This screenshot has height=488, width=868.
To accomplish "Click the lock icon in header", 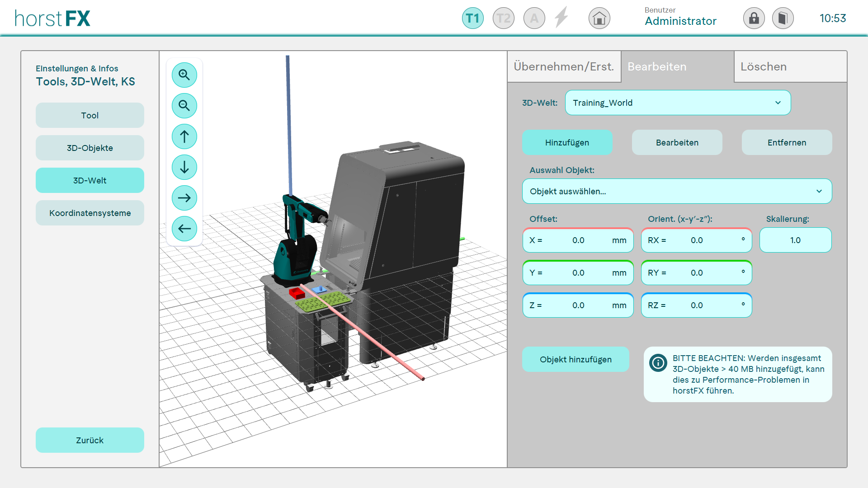I will coord(754,19).
